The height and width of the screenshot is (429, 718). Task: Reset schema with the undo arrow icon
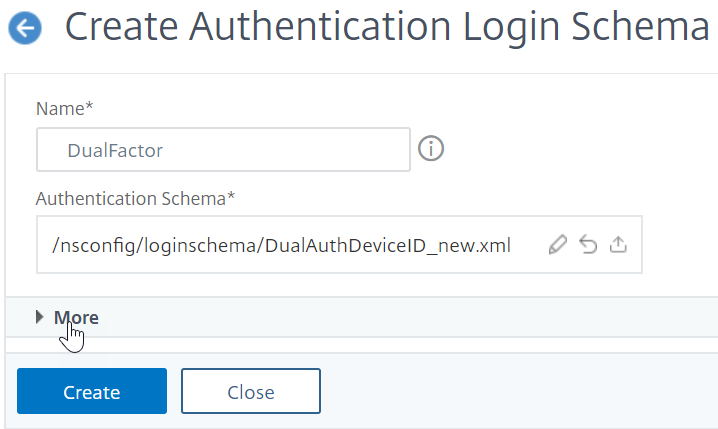click(x=588, y=244)
